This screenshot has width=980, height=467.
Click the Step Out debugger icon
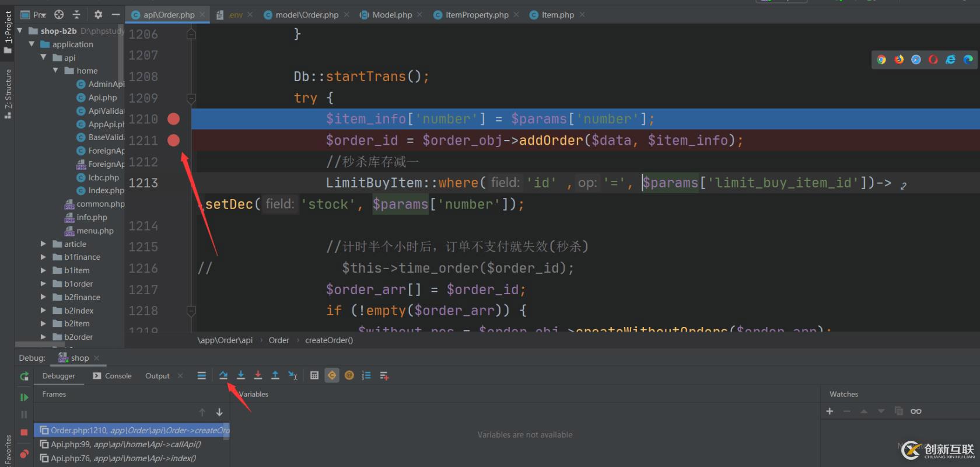pos(275,375)
